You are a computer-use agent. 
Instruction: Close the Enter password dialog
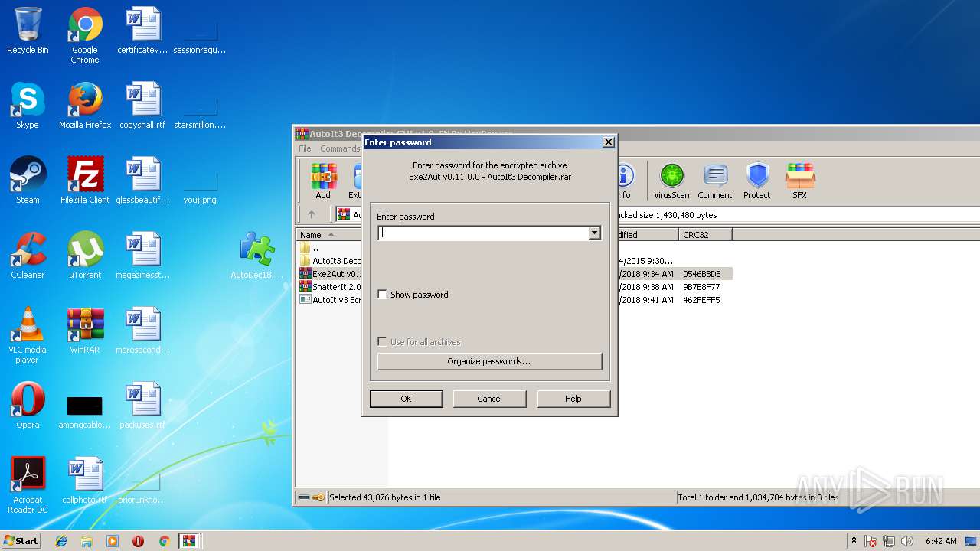click(608, 142)
